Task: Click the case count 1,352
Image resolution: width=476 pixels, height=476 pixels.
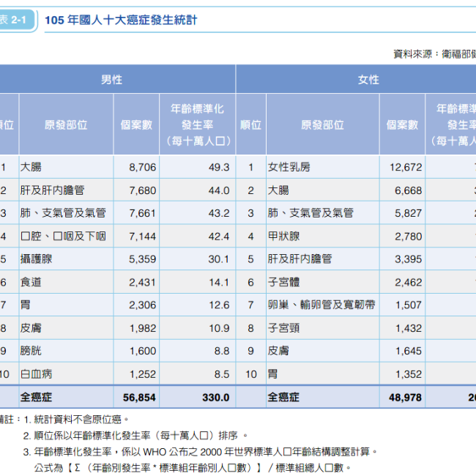Action: [x=409, y=374]
